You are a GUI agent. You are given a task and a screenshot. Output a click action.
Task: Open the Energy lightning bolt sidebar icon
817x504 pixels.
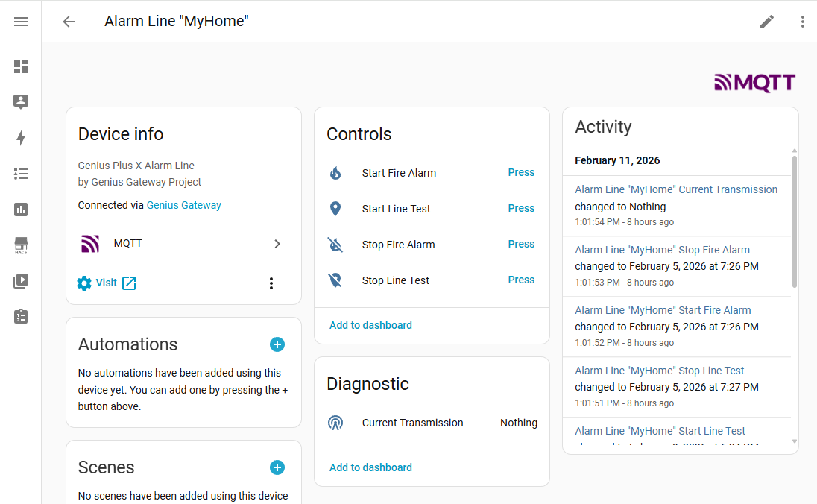pos(21,138)
